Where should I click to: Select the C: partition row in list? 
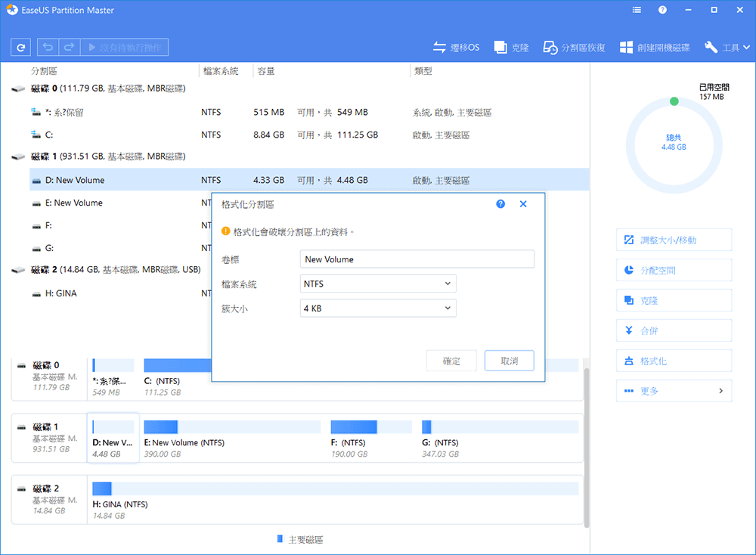[309, 135]
